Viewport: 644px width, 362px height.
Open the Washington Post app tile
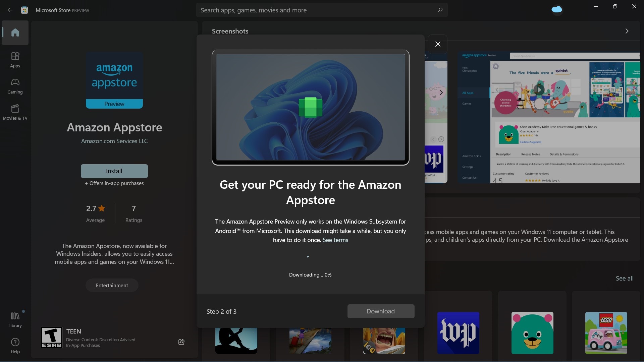pyautogui.click(x=458, y=333)
